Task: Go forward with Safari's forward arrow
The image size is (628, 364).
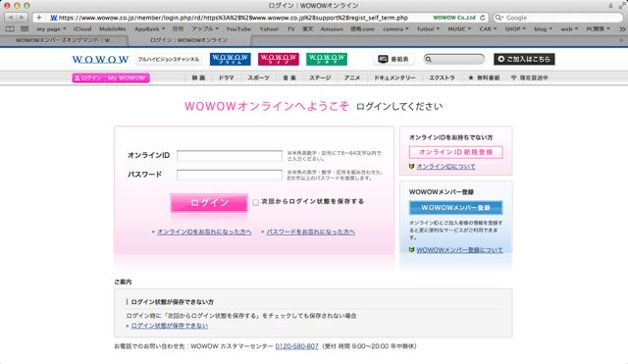Action: (x=22, y=18)
